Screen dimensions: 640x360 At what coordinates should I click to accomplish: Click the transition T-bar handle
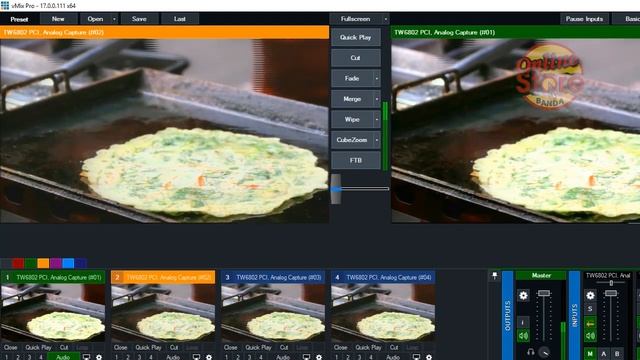(x=336, y=189)
